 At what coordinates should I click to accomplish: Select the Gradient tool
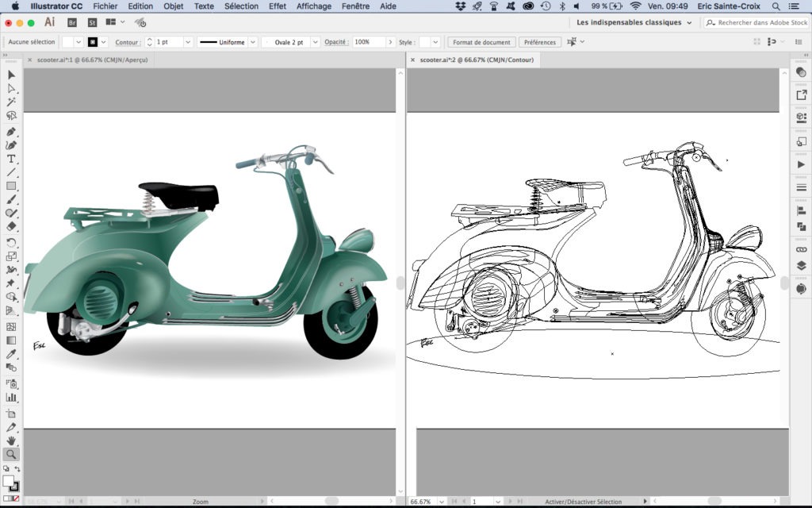[11, 340]
